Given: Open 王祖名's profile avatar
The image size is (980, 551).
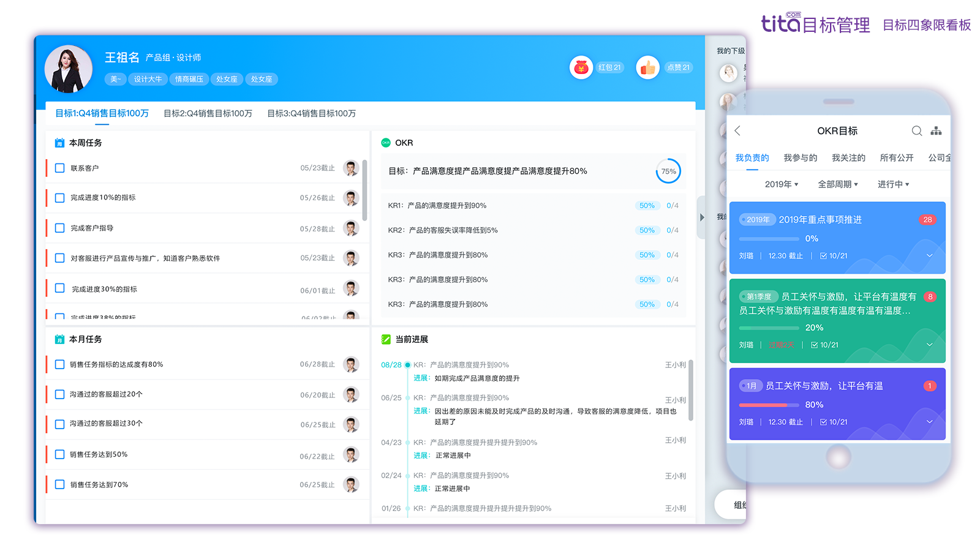Looking at the screenshot, I should coord(69,69).
